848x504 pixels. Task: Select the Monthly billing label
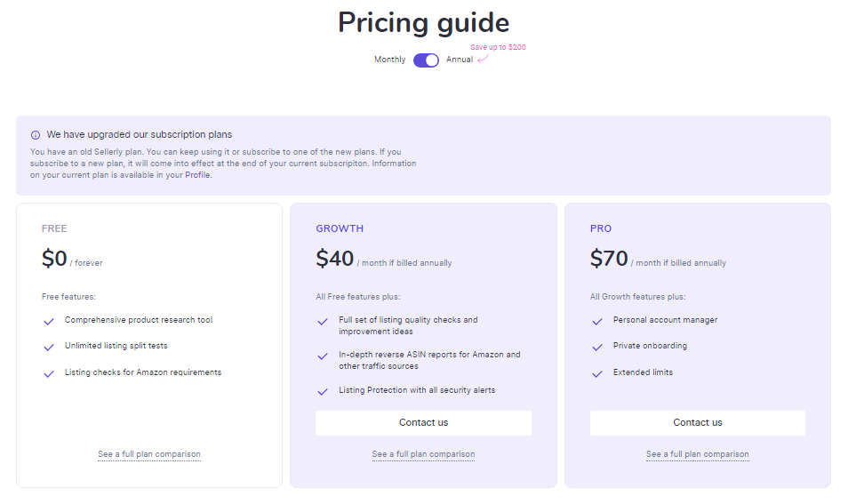(389, 60)
